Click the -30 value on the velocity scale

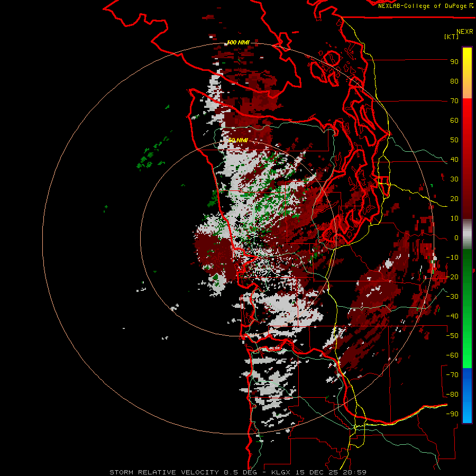point(452,297)
